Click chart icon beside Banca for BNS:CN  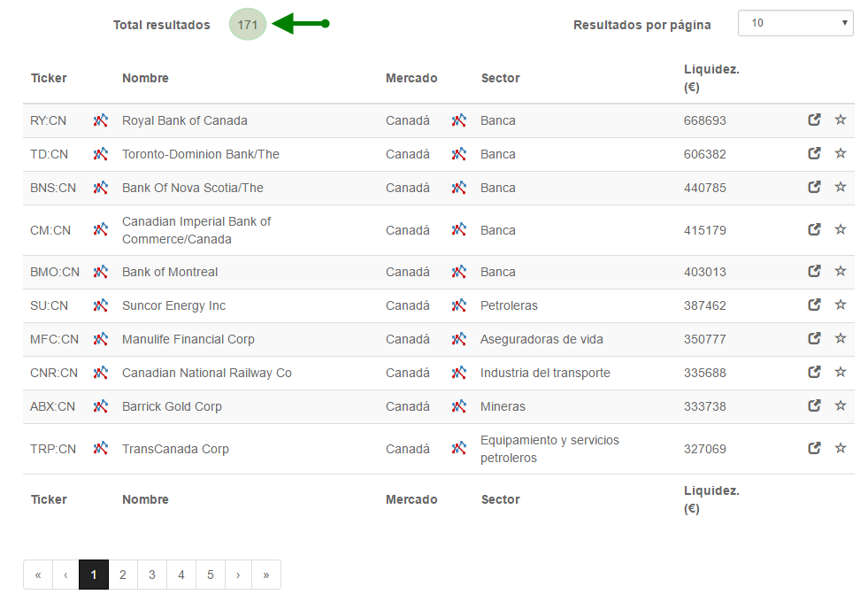click(x=458, y=188)
